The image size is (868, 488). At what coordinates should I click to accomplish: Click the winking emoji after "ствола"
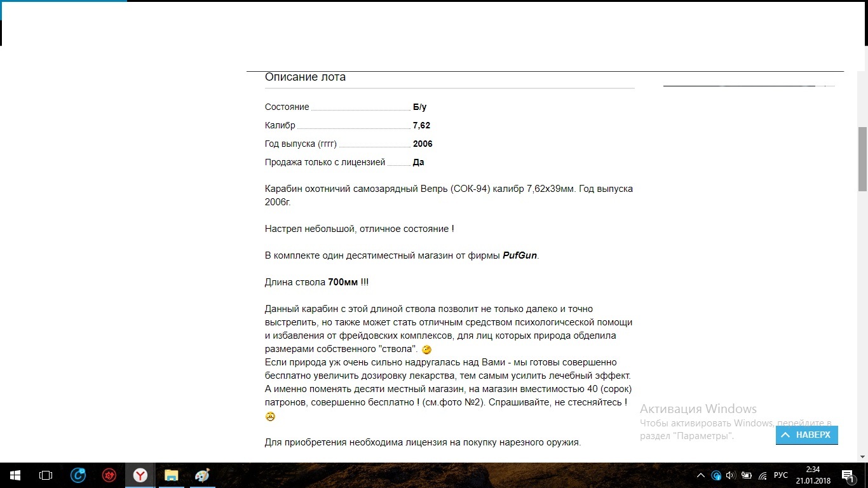[x=427, y=349]
